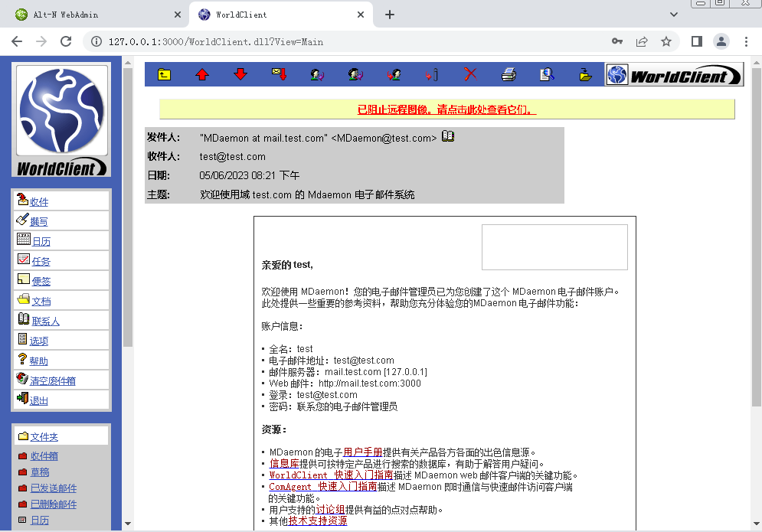
Task: Click the tasks check icon next to 任务
Action: [23, 259]
